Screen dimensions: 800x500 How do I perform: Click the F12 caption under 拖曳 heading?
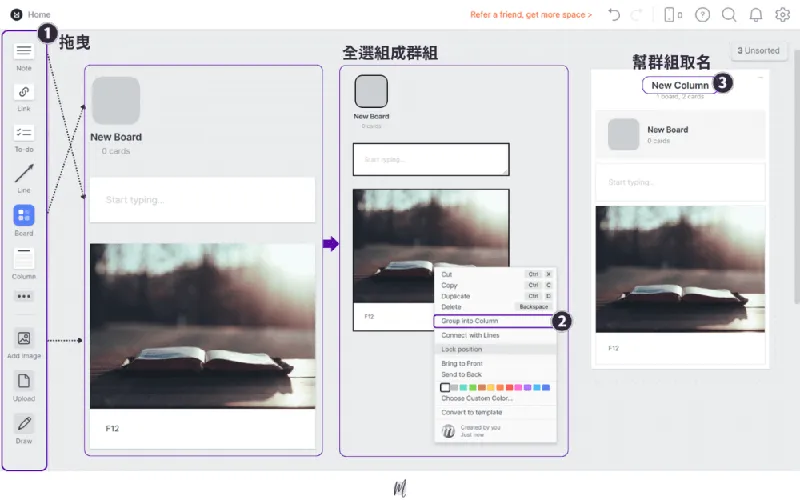[x=112, y=429]
